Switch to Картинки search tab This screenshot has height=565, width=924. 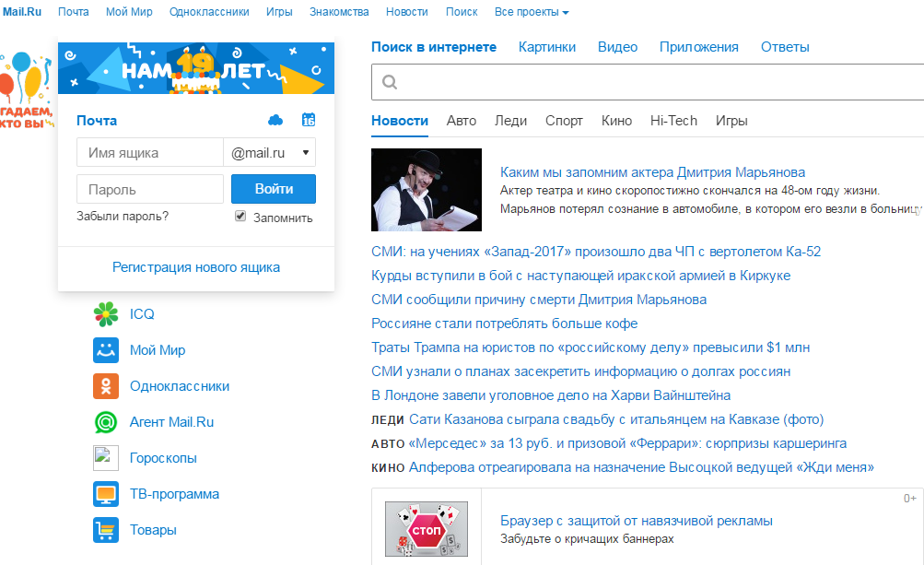(547, 47)
